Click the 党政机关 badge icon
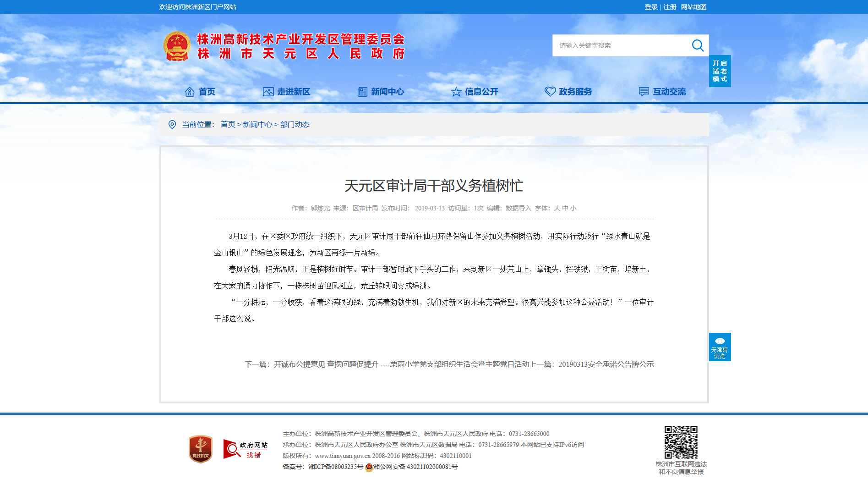 coord(201,449)
